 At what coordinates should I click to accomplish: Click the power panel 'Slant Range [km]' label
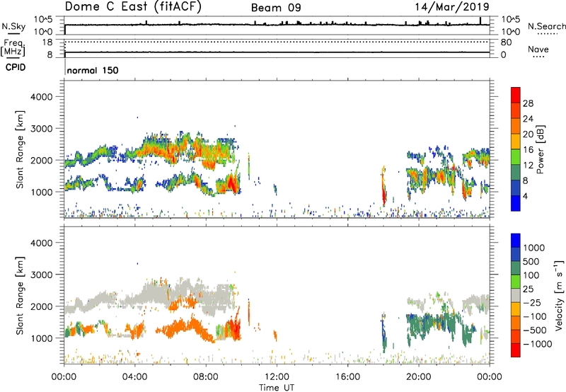[x=20, y=149]
